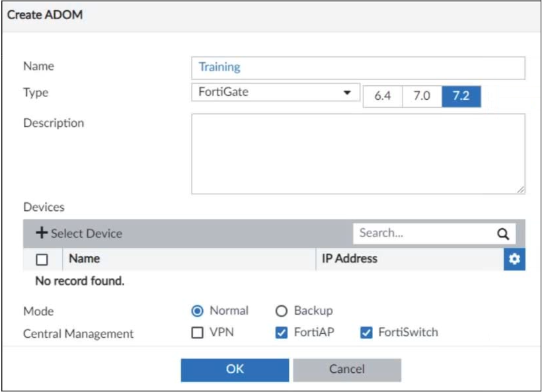Focus the devices Search box
Viewport: 542px width, 392px height.
point(422,233)
